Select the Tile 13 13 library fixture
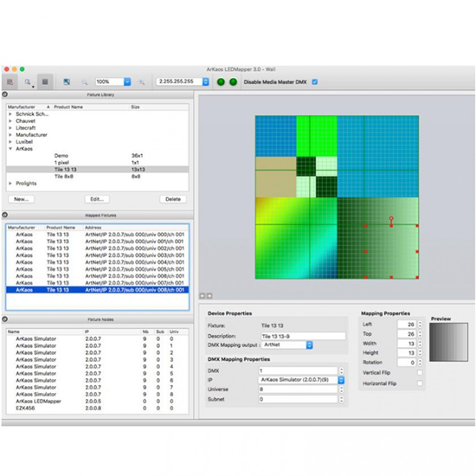This screenshot has width=476, height=476. [x=97, y=170]
